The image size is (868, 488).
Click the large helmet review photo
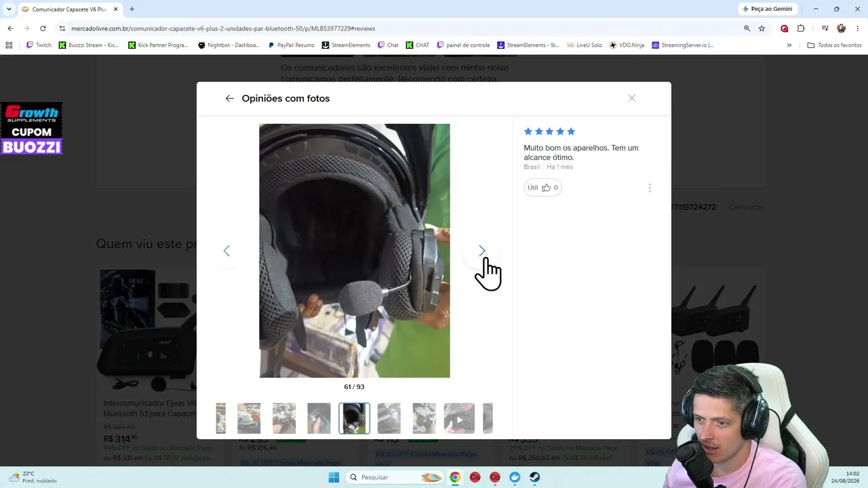(355, 251)
